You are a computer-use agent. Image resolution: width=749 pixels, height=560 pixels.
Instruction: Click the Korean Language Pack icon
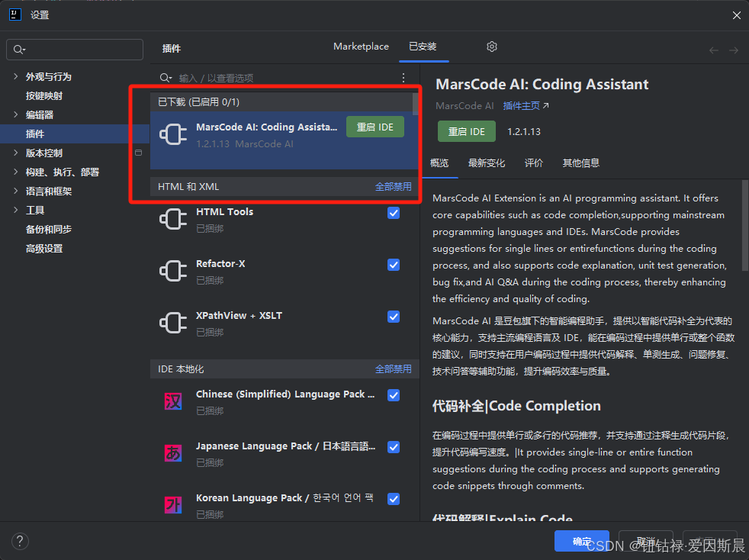click(x=173, y=504)
